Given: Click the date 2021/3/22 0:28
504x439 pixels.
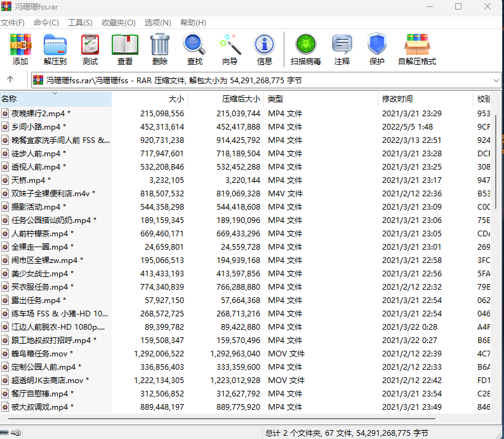Looking at the screenshot, I should coord(409,327).
